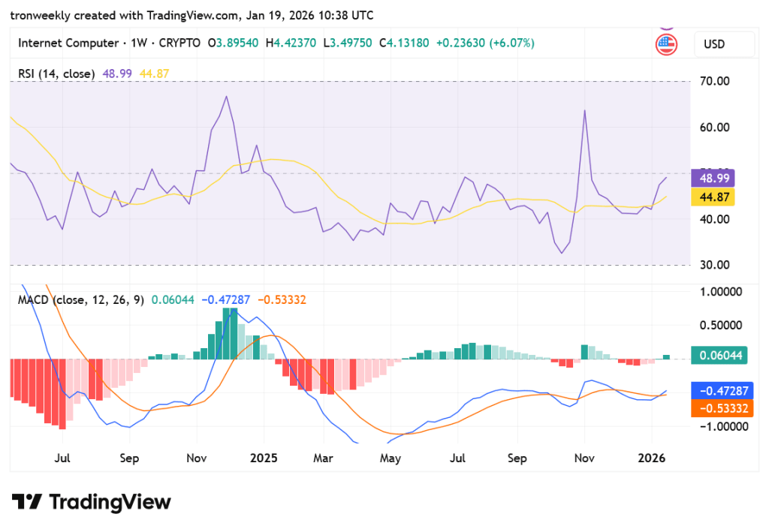Click the yellow 44.87 value in RSI legend
769x532 pixels.
tap(155, 74)
